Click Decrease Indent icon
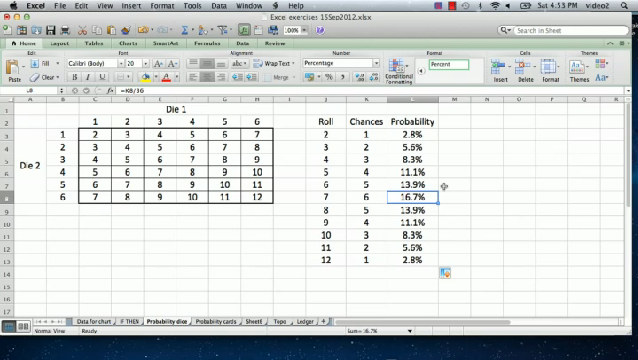The height and width of the screenshot is (360, 638). [x=237, y=77]
